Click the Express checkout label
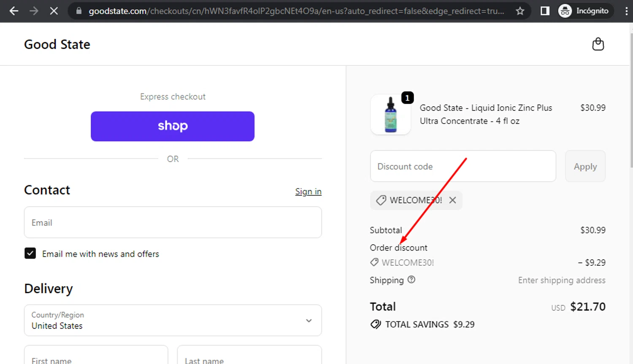This screenshot has height=364, width=633. [173, 97]
